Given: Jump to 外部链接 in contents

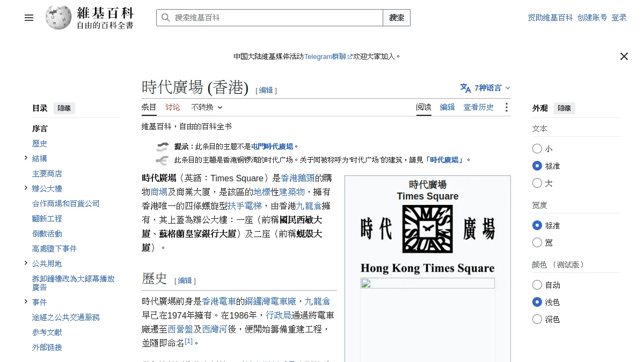Looking at the screenshot, I should [x=47, y=348].
